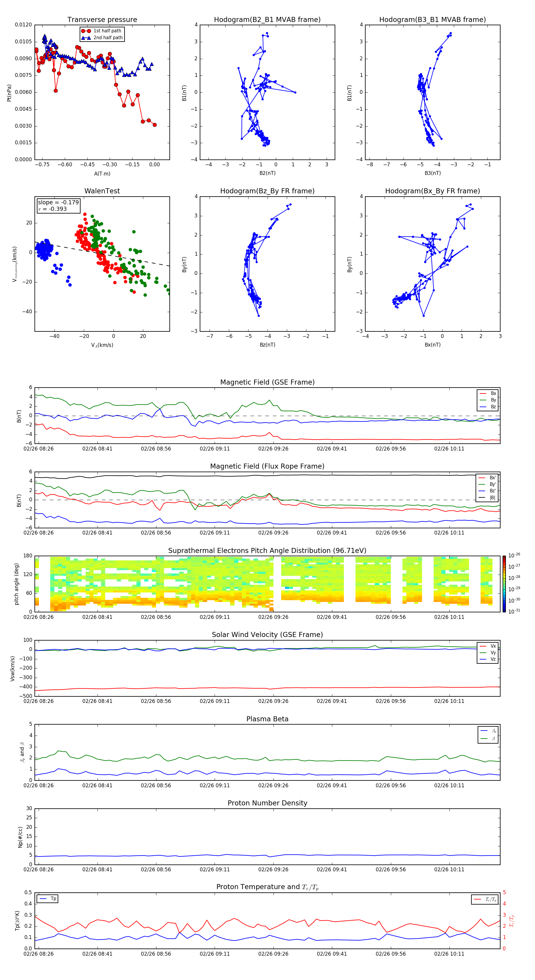This screenshot has height=980, width=535.
Task: Click the 'Hodogram(B2_B1 MVAB frame)' title
Action: tap(267, 20)
